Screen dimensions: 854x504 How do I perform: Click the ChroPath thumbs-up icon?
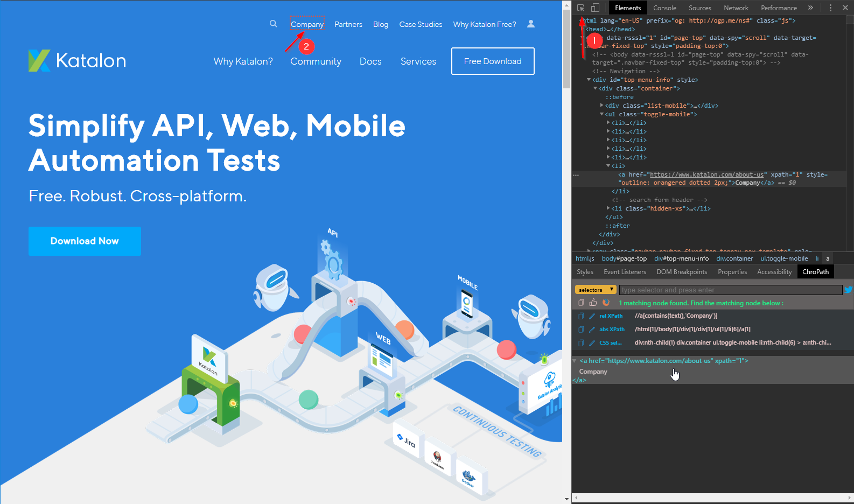point(593,303)
